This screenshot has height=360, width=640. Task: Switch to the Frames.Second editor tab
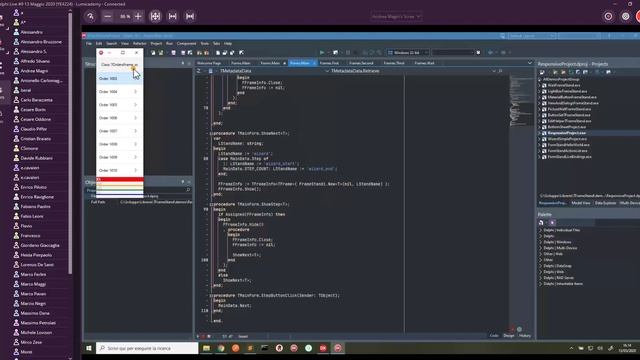click(x=361, y=63)
